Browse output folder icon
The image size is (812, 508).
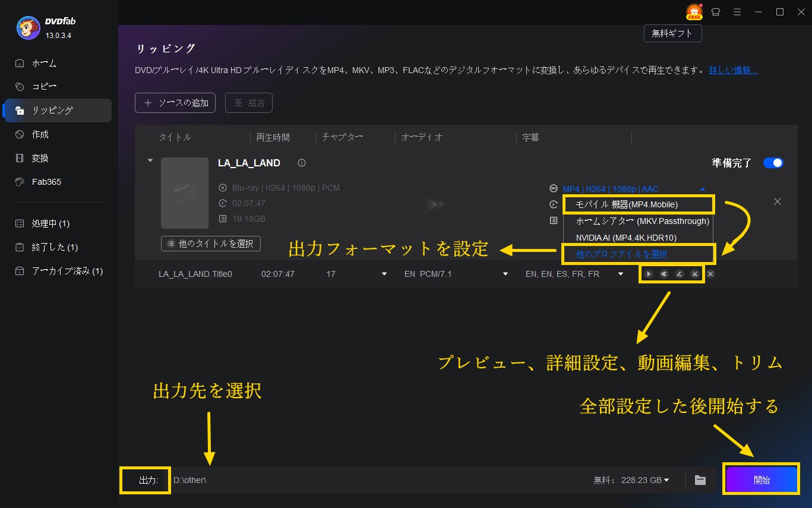coord(700,480)
